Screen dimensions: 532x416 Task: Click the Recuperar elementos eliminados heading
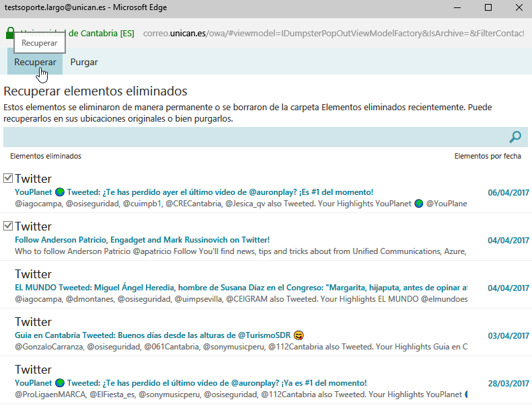(96, 91)
